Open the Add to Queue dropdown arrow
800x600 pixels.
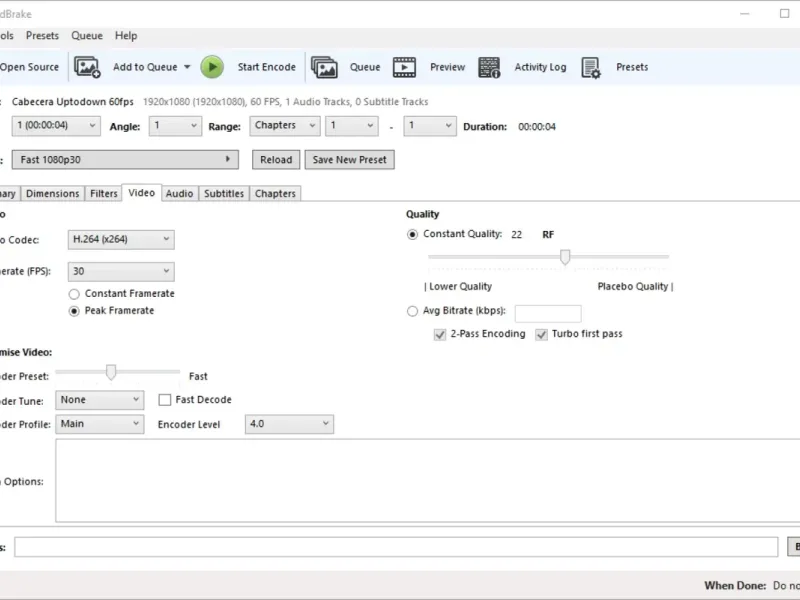tap(187, 67)
